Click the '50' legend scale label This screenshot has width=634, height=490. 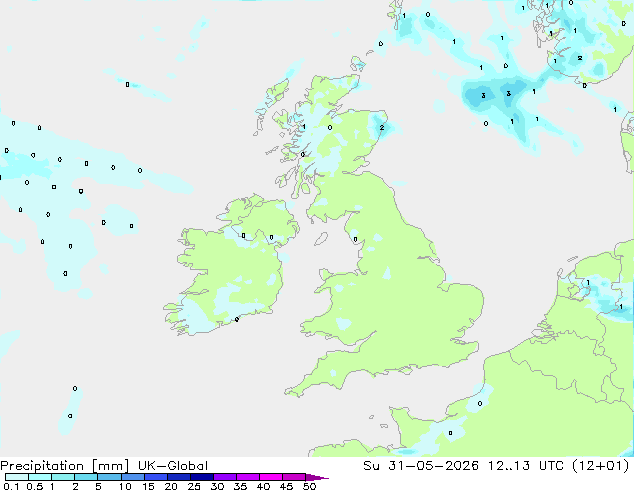(309, 486)
